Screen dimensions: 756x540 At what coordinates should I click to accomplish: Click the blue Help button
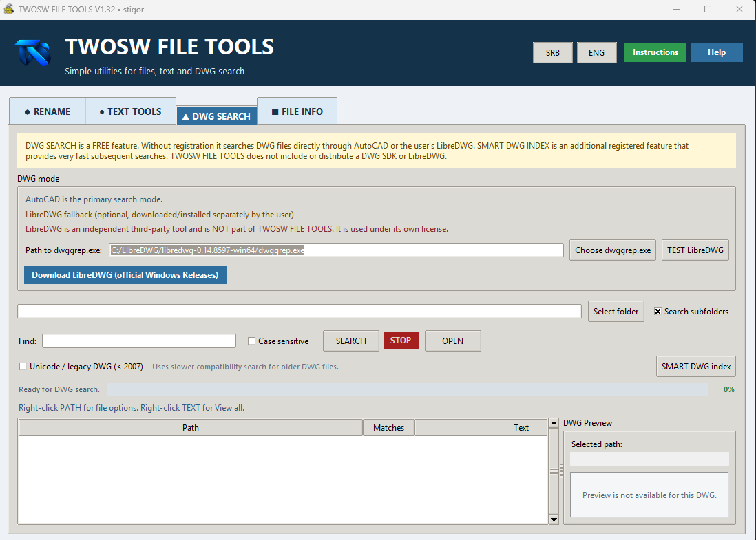point(717,52)
